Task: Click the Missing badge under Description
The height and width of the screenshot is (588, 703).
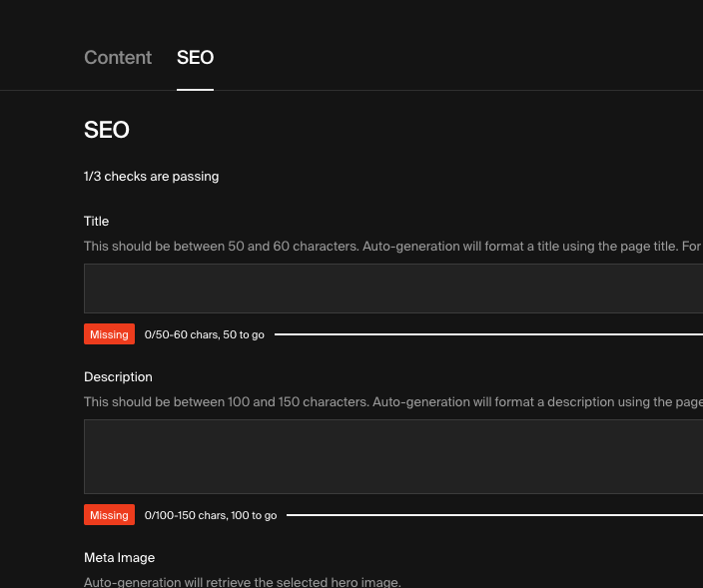Action: pos(109,515)
